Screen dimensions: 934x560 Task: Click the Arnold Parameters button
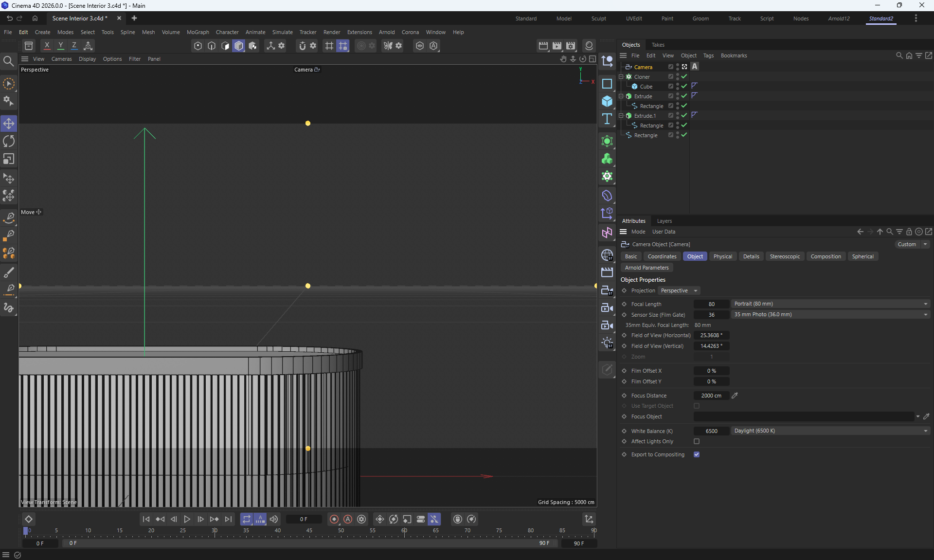(647, 268)
